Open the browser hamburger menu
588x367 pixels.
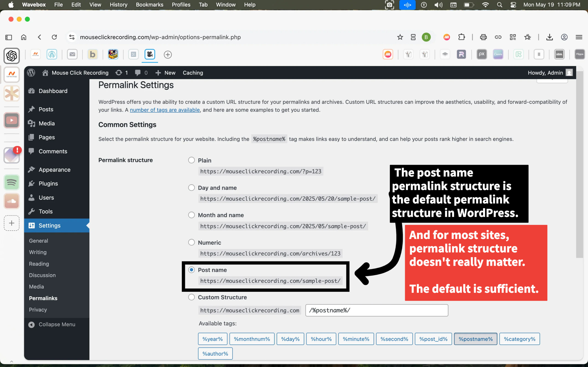(579, 37)
